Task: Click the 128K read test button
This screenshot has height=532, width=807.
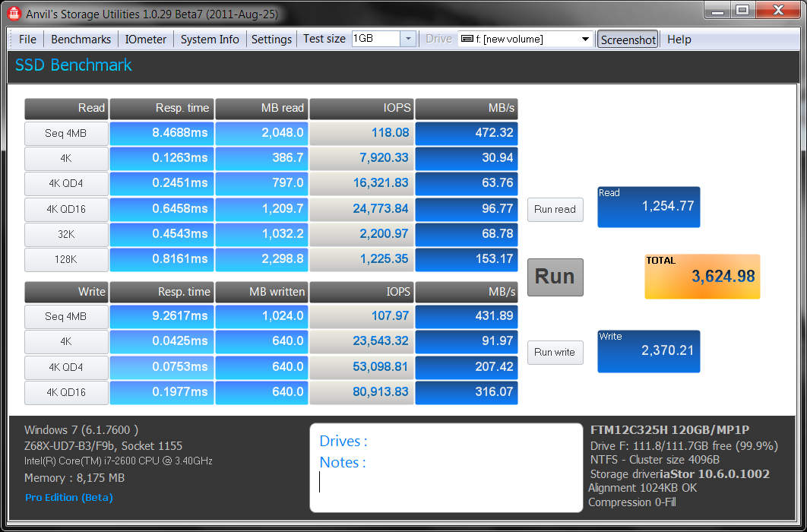Action: click(65, 260)
